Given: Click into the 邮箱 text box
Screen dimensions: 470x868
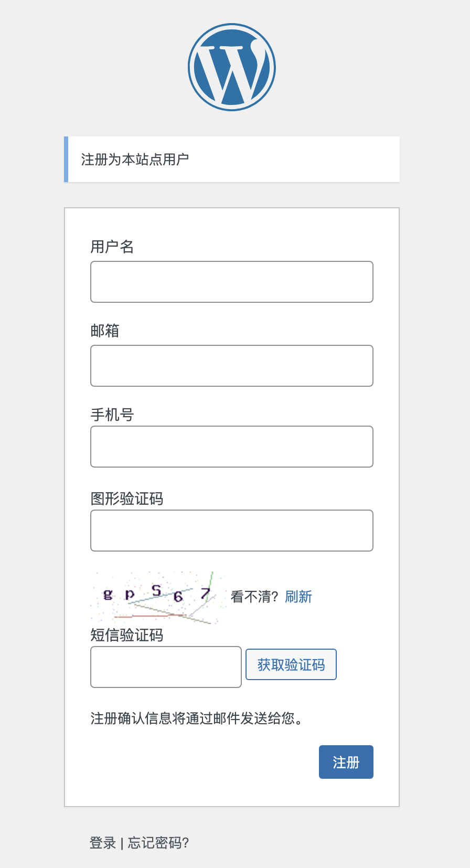Looking at the screenshot, I should tap(232, 366).
